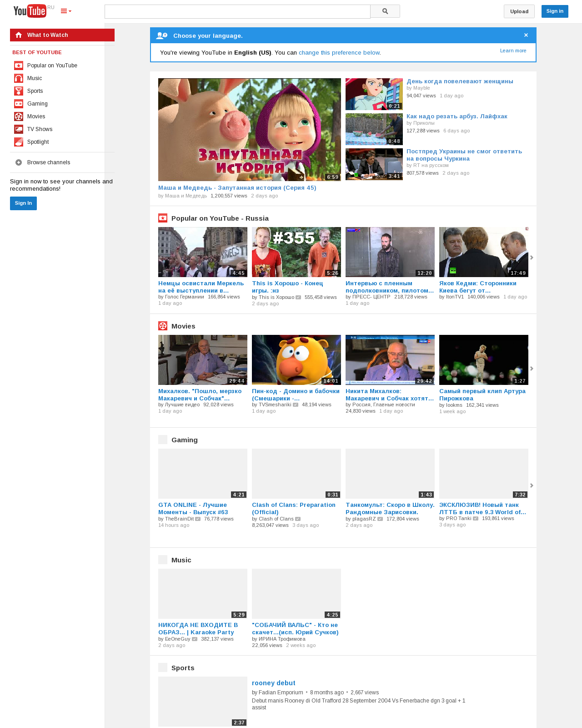Open Михалков Пошло мерзко video thumbnail
Image resolution: width=582 pixels, height=728 pixels.
203,360
